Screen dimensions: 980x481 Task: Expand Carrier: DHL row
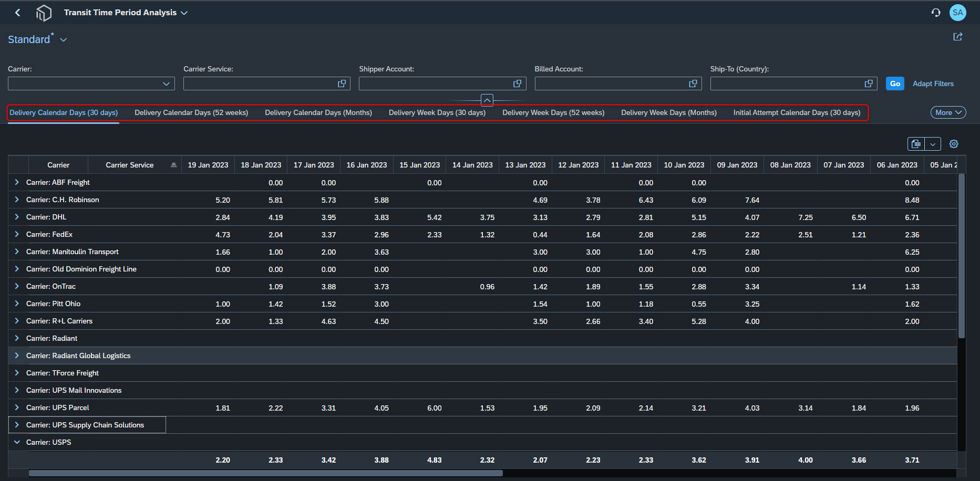coord(17,217)
